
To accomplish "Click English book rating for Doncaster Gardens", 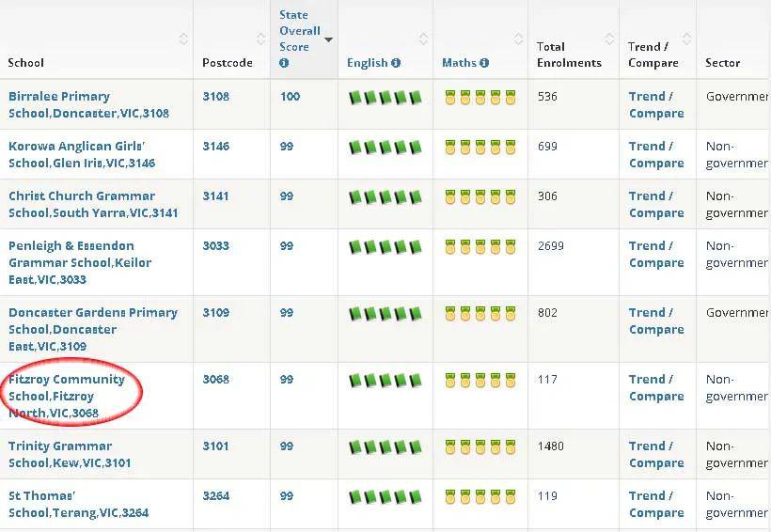I will click(385, 314).
